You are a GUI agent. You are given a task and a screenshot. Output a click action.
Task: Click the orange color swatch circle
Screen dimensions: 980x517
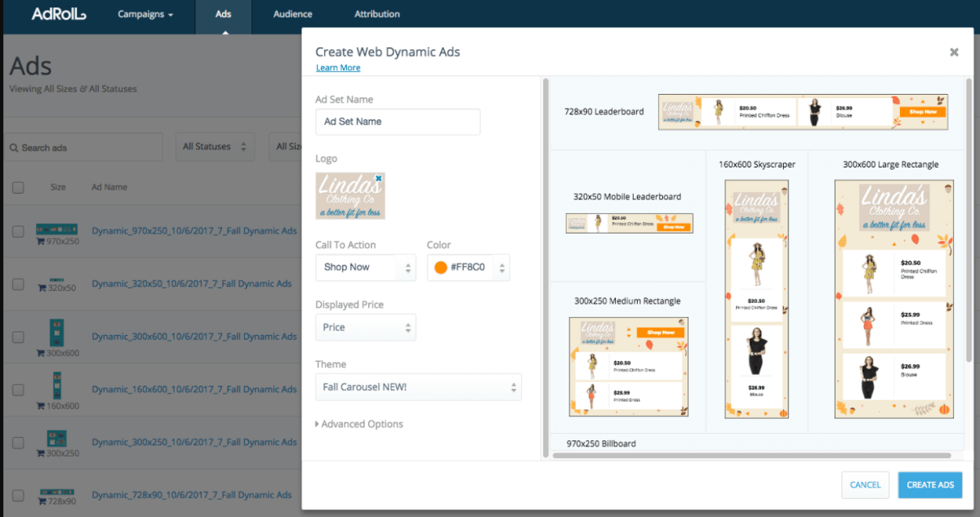coord(441,268)
